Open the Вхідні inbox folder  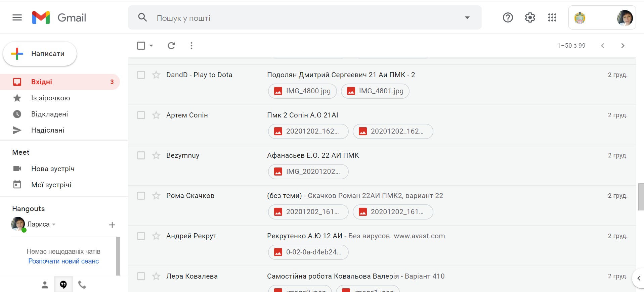coord(42,82)
